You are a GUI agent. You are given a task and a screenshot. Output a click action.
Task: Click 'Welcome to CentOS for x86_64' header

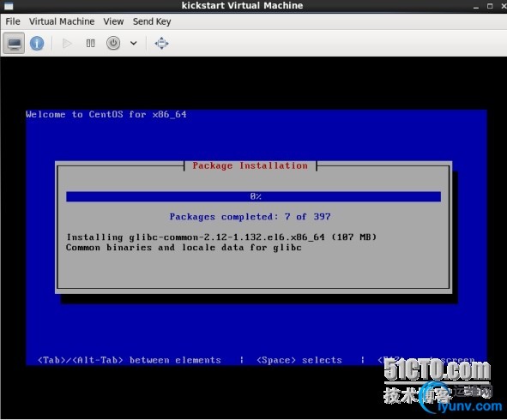pos(106,114)
